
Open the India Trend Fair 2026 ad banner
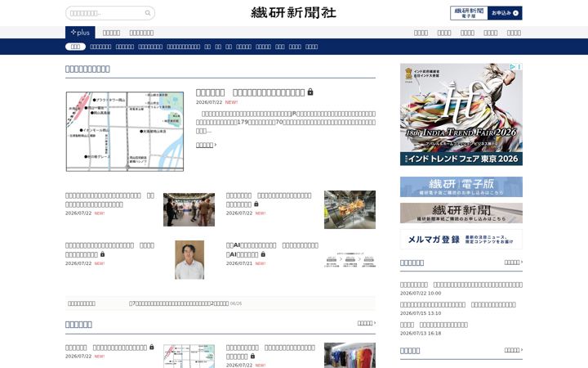click(461, 114)
